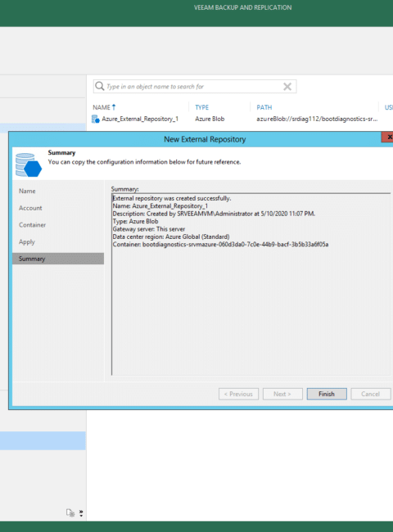Viewport: 393px width, 532px height.
Task: Click the Azure_External_Repository_1 row icon
Action: tap(96, 119)
